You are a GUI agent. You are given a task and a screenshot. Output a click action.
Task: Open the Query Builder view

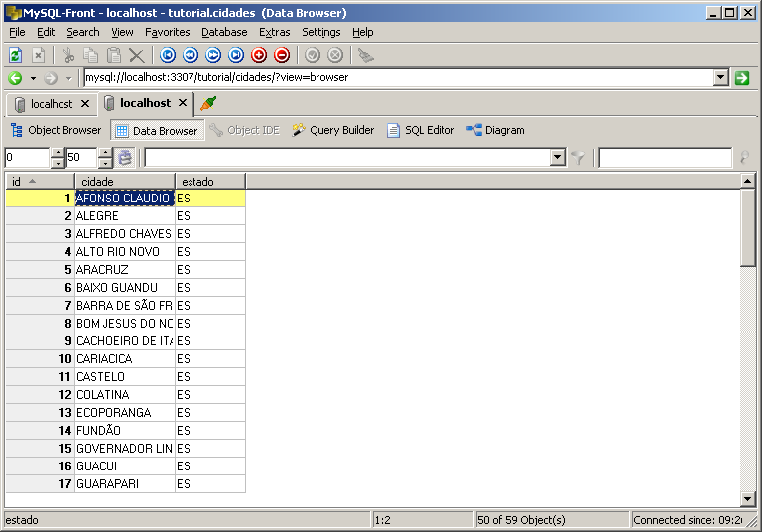[x=333, y=130]
